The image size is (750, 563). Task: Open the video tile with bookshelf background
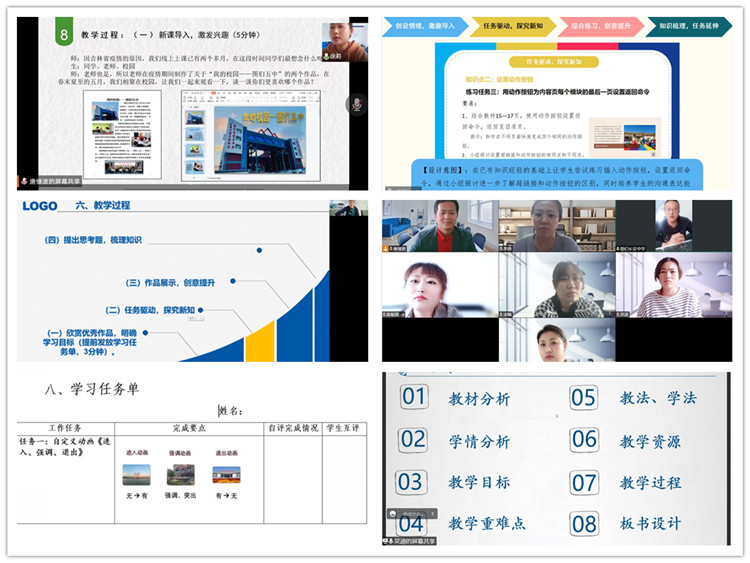[557, 226]
